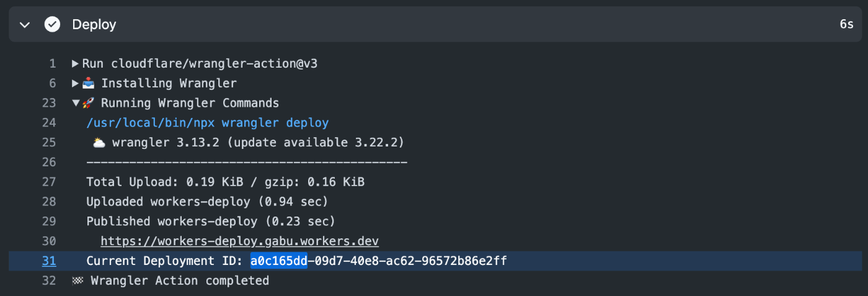This screenshot has height=296, width=868.
Task: Select line number 24
Action: (x=49, y=123)
